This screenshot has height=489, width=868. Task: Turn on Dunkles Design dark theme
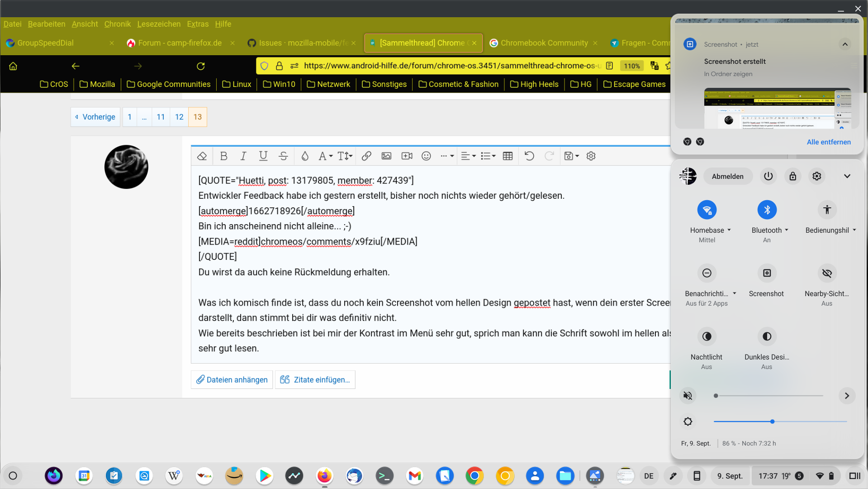point(767,337)
